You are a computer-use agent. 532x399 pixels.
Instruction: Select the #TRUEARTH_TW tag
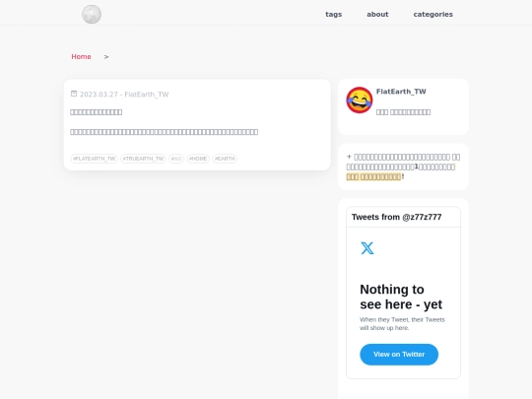tap(143, 159)
